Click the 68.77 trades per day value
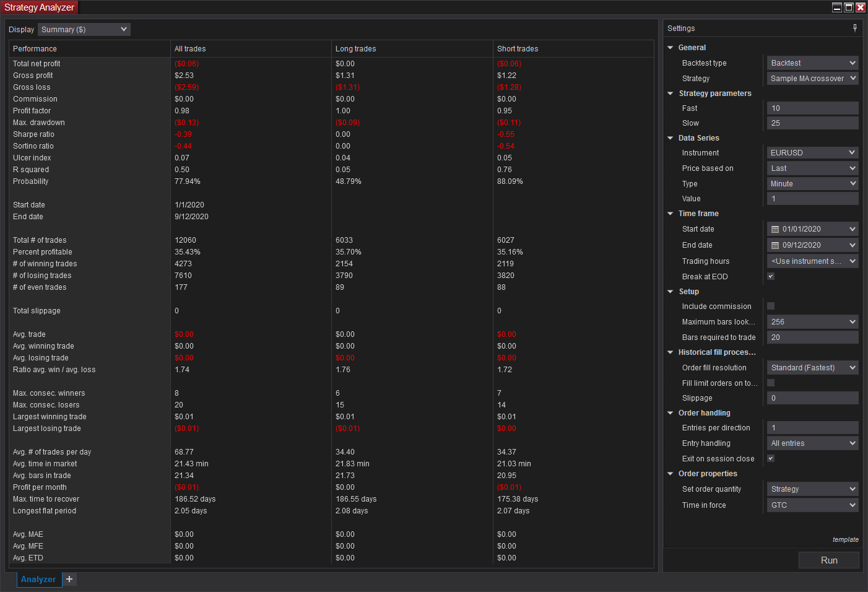 (184, 452)
